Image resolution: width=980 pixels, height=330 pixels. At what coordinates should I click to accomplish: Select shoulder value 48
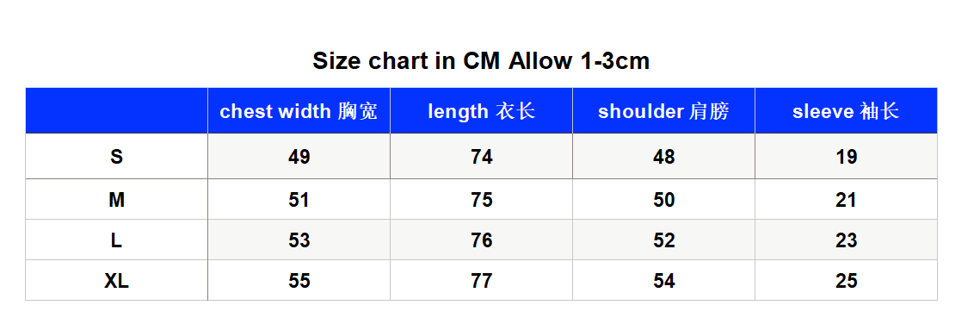663,157
